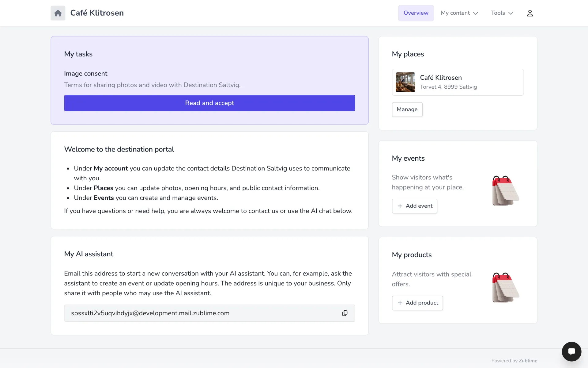Click the 'Torvet 4, 8999 Saltvig' address
The image size is (588, 368).
point(448,87)
